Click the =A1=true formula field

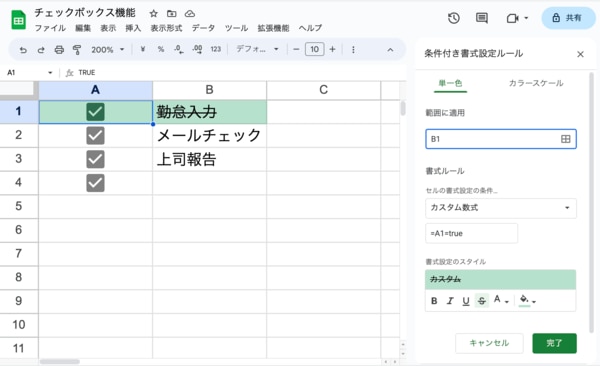pos(471,233)
